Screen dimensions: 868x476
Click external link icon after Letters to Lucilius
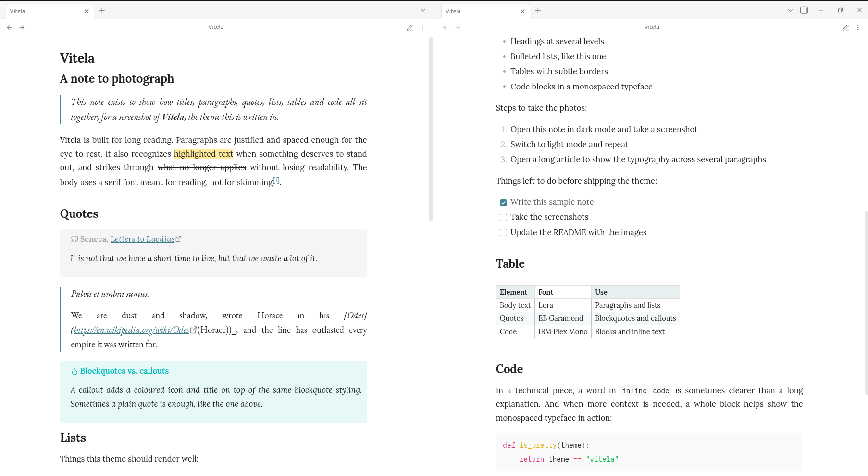pos(179,239)
